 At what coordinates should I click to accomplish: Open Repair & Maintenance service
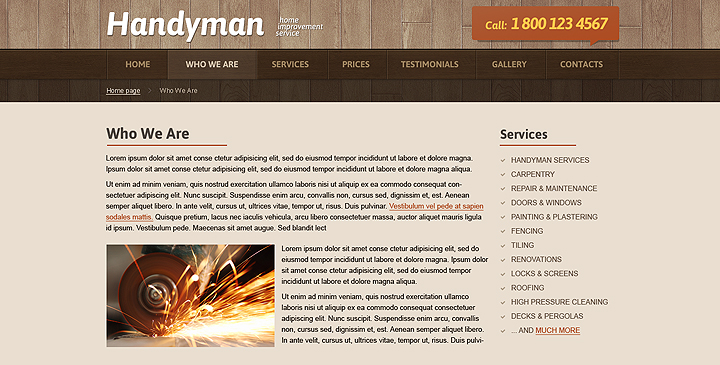554,189
